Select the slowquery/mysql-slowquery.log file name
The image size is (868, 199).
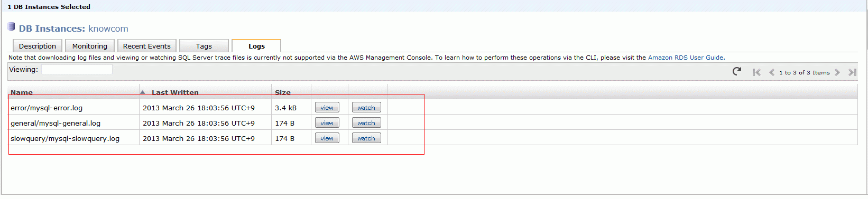[x=65, y=138]
